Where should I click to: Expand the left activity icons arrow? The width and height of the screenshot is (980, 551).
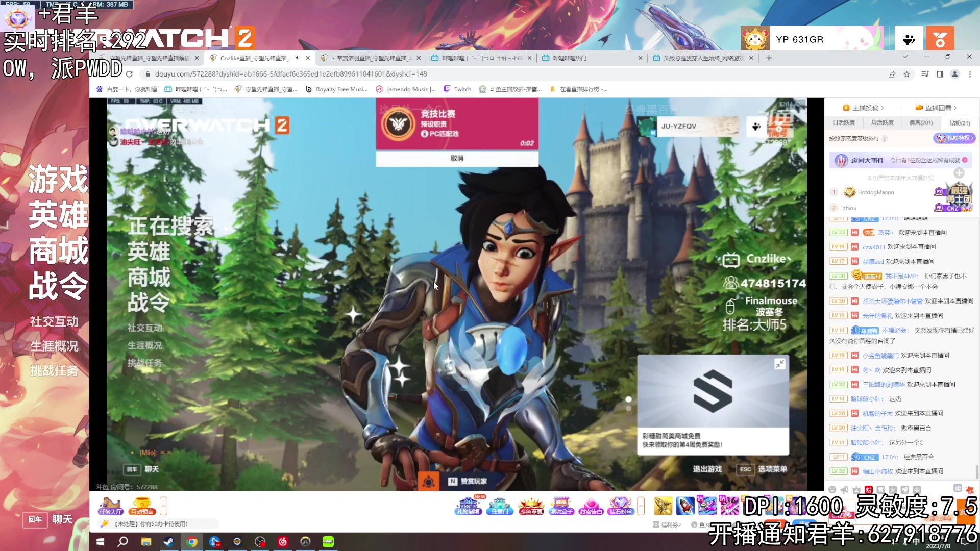tap(163, 506)
